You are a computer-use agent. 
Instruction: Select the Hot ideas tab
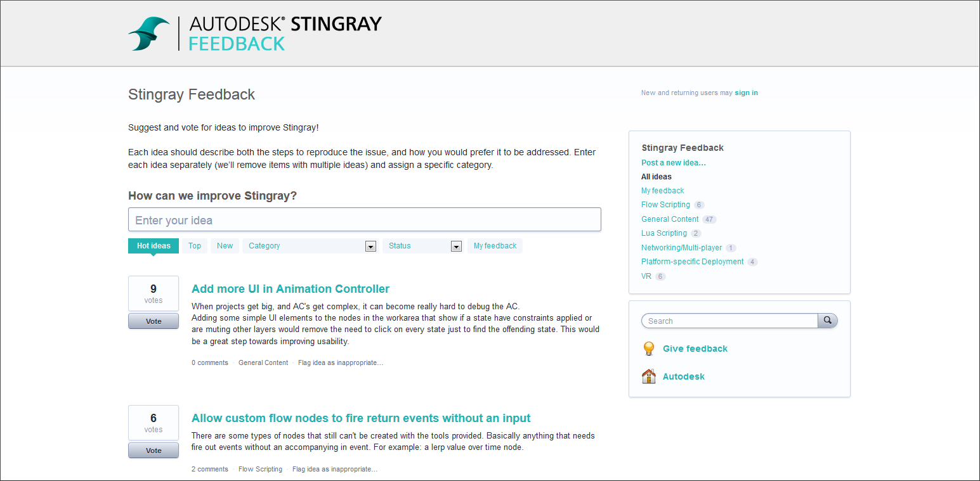coord(154,246)
